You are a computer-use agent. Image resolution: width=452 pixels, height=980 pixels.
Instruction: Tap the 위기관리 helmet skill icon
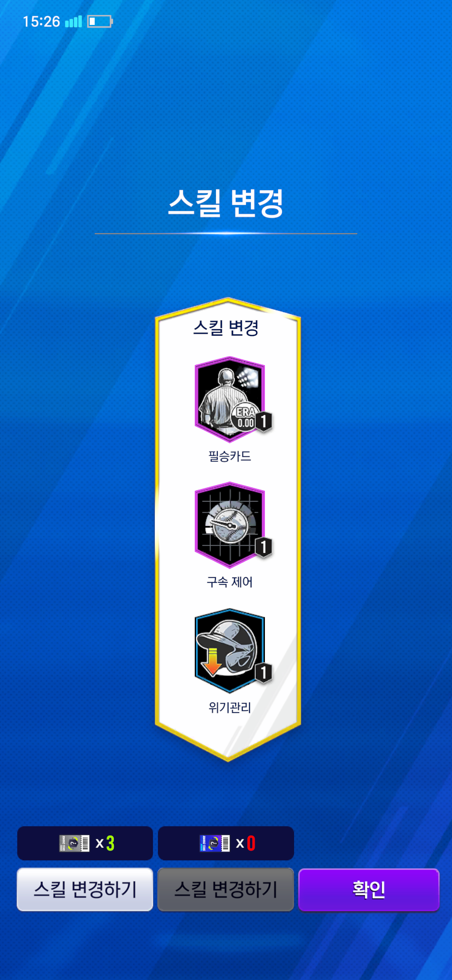click(230, 651)
